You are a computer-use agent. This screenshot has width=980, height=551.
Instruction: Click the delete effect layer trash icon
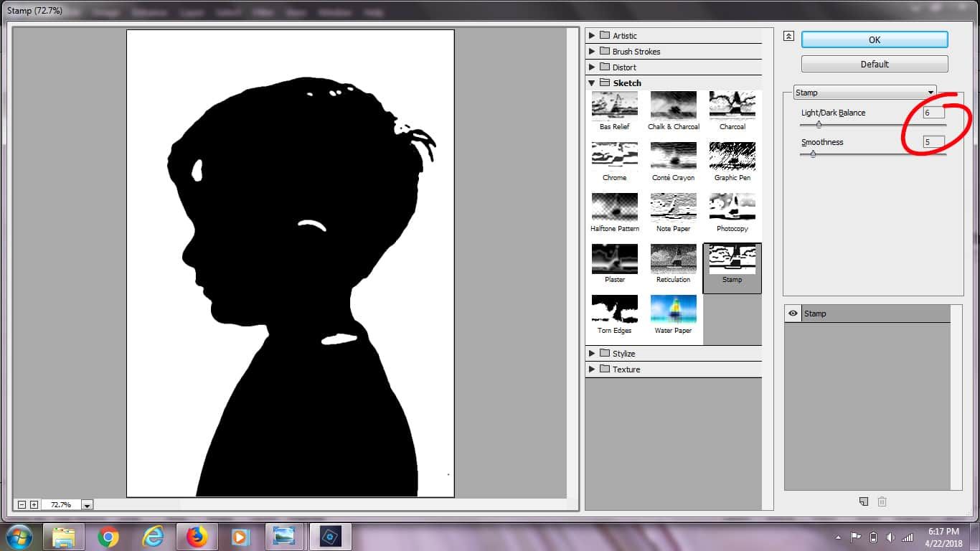click(882, 501)
